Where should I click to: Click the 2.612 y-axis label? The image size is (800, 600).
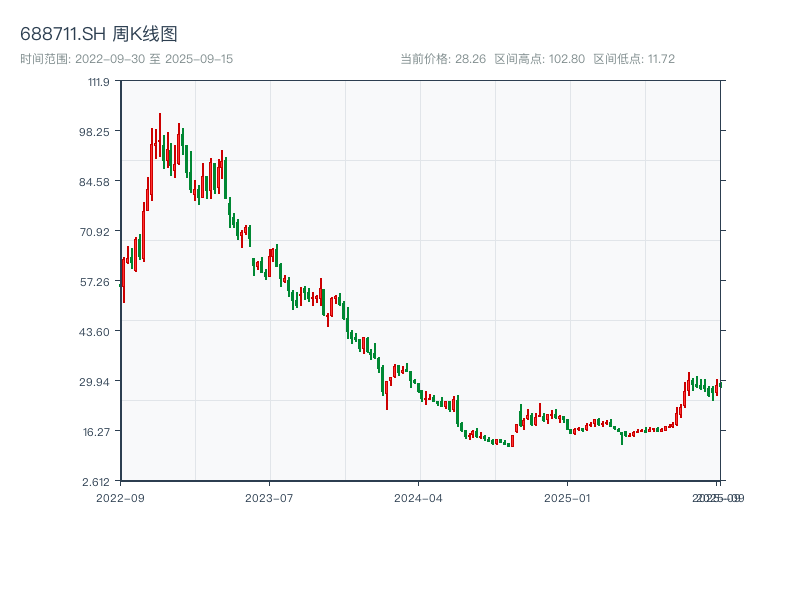tap(94, 482)
